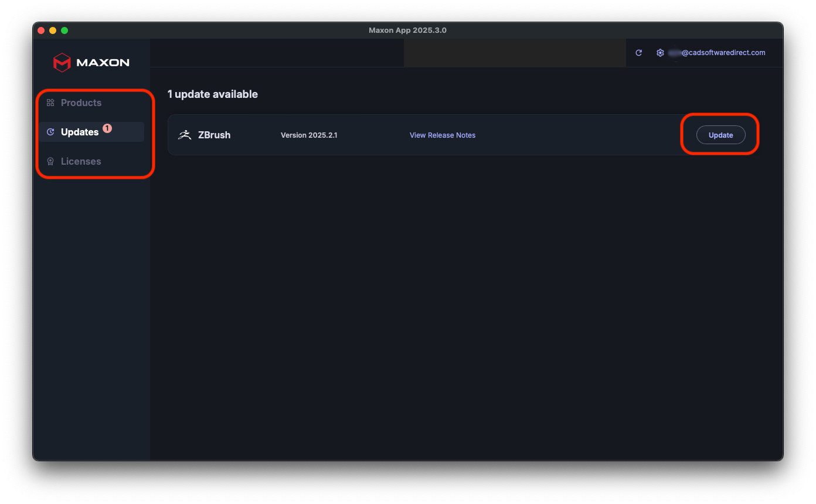
Task: Minimize the window with the yellow button
Action: pyautogui.click(x=53, y=30)
